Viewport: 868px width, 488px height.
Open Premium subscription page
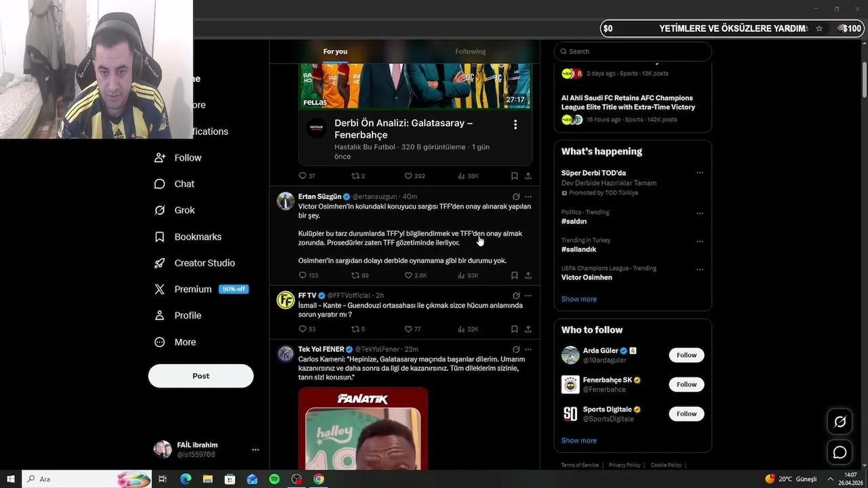[x=201, y=289]
